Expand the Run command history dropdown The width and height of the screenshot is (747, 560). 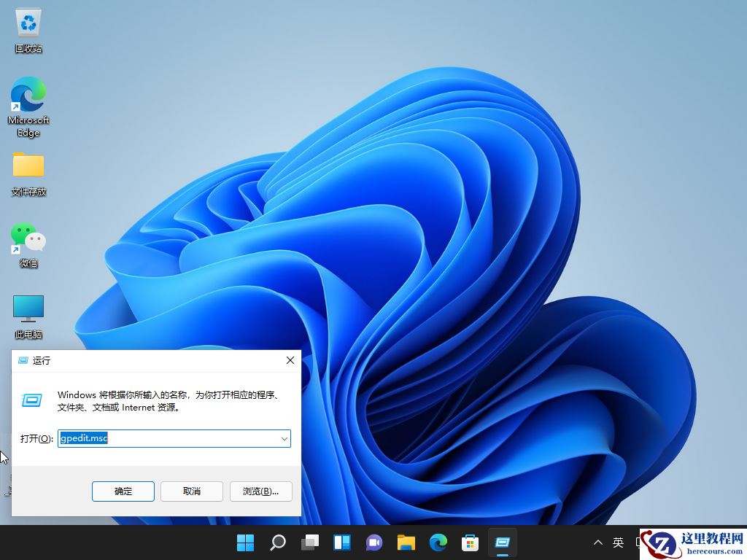point(285,438)
